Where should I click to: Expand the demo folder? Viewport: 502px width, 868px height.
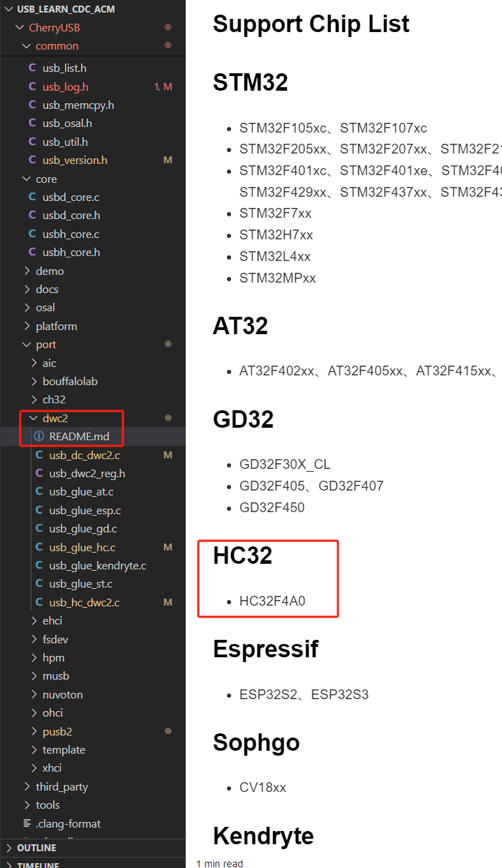point(27,271)
